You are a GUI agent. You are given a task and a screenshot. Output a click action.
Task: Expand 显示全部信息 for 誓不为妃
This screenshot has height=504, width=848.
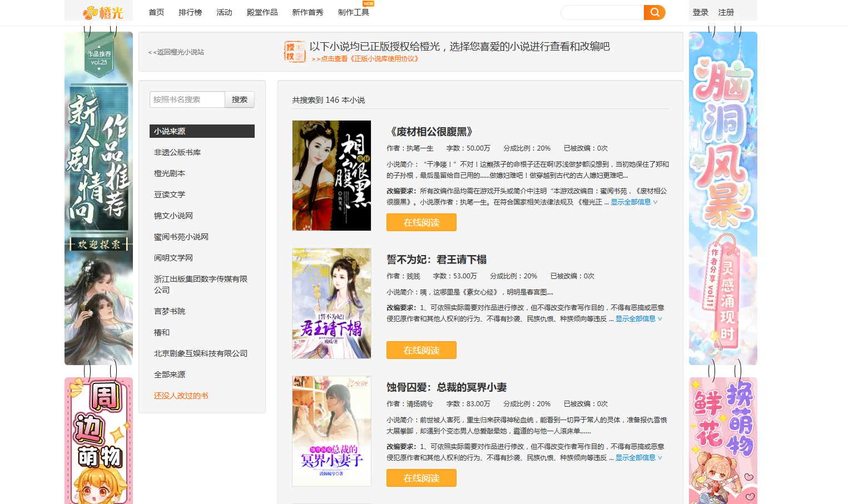[638, 319]
